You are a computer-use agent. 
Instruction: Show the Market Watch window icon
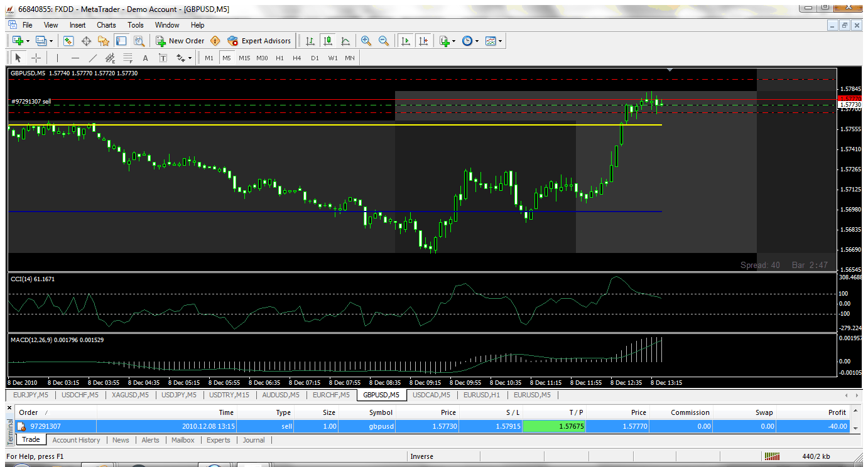pos(68,41)
